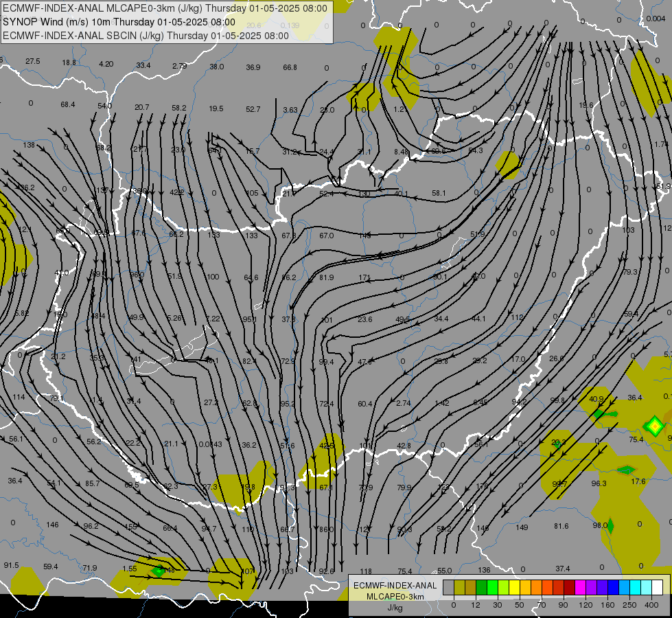This screenshot has width=672, height=618.
Task: Click the 94.2 value on the map
Action: pos(519,402)
